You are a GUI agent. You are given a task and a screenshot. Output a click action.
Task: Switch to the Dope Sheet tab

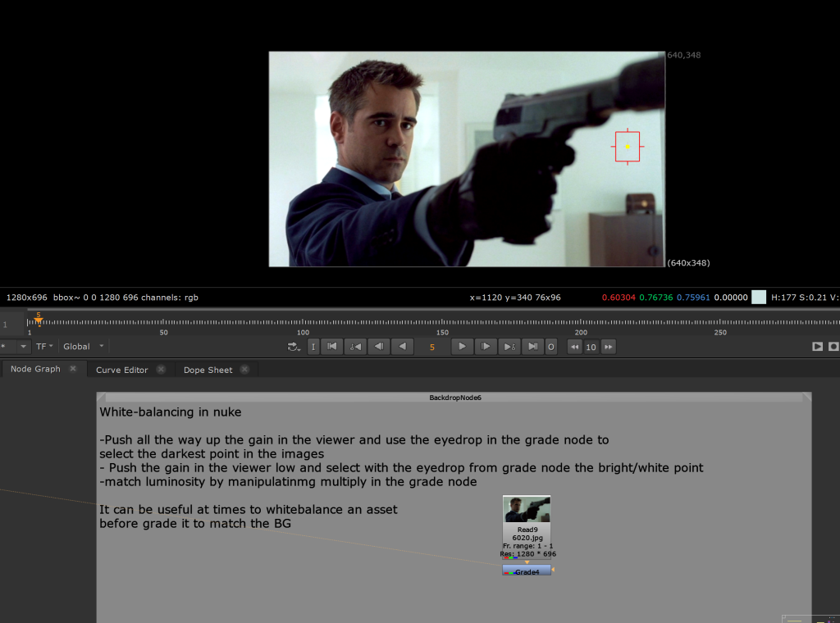pos(208,370)
